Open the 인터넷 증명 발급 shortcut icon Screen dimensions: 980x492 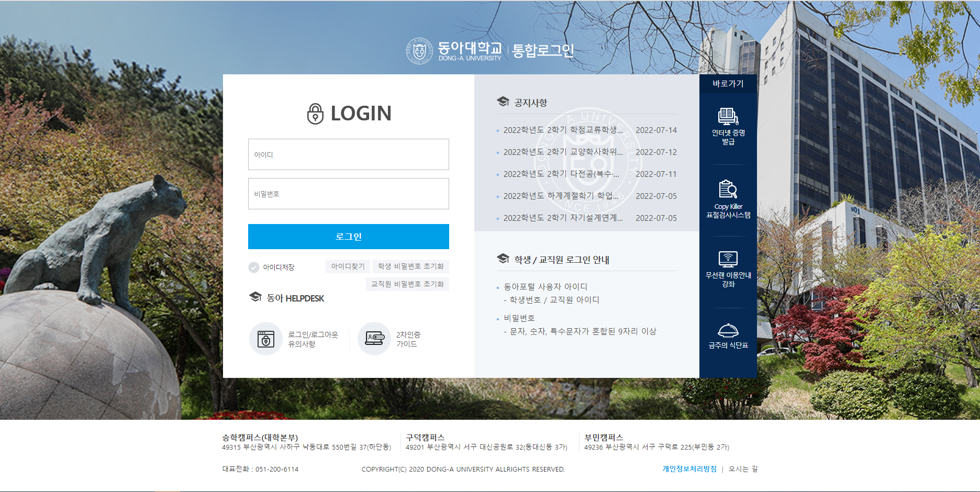tap(728, 117)
